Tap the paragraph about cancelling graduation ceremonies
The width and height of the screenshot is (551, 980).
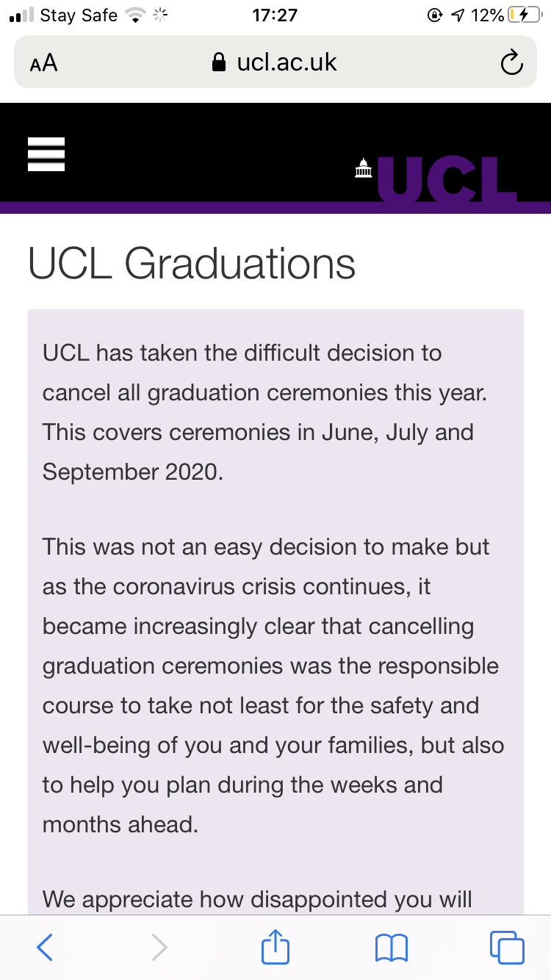click(264, 412)
